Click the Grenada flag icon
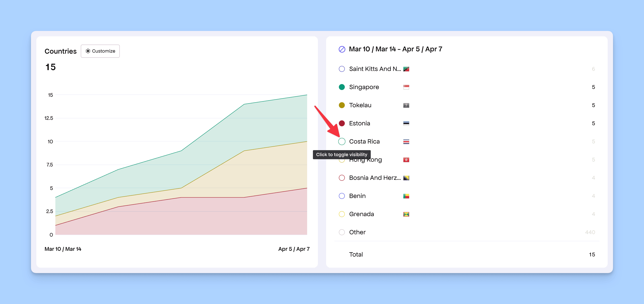The height and width of the screenshot is (304, 644). coord(406,214)
